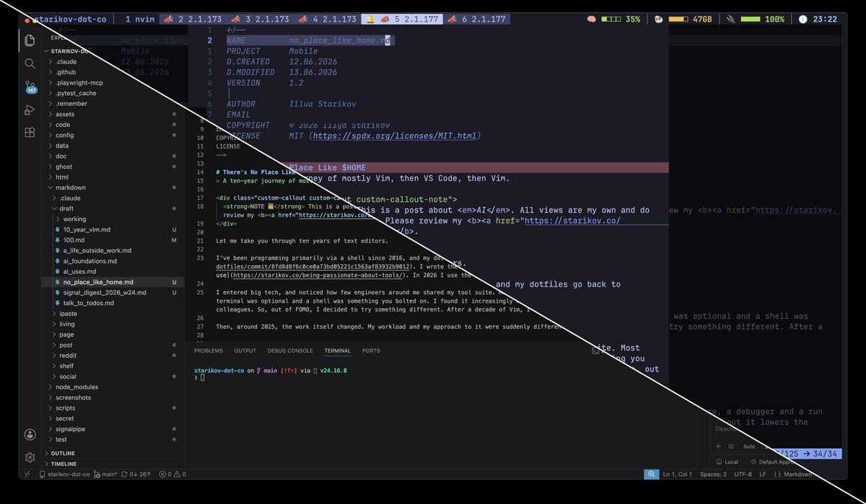The height and width of the screenshot is (504, 866).
Task: Click the 23:22 clock in the top bar
Action: [x=818, y=19]
